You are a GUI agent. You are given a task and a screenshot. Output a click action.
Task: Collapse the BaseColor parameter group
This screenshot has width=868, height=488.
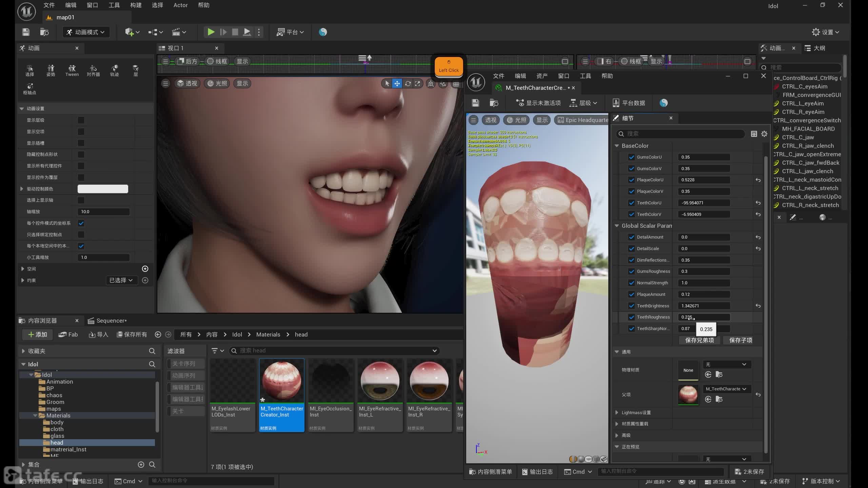click(617, 146)
